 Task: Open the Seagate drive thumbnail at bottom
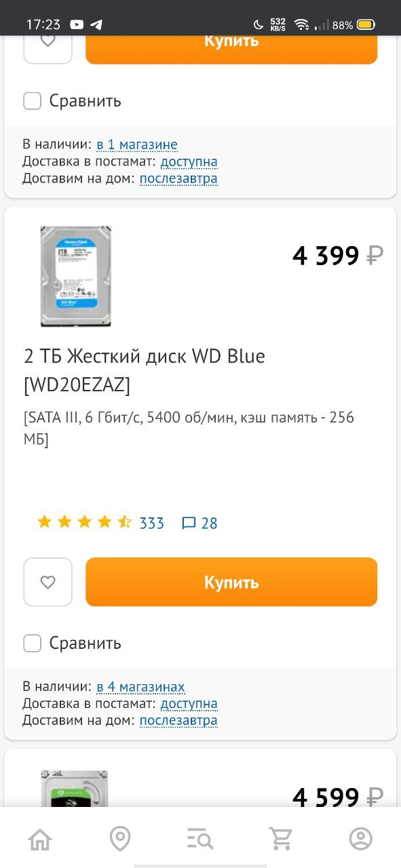(75, 788)
